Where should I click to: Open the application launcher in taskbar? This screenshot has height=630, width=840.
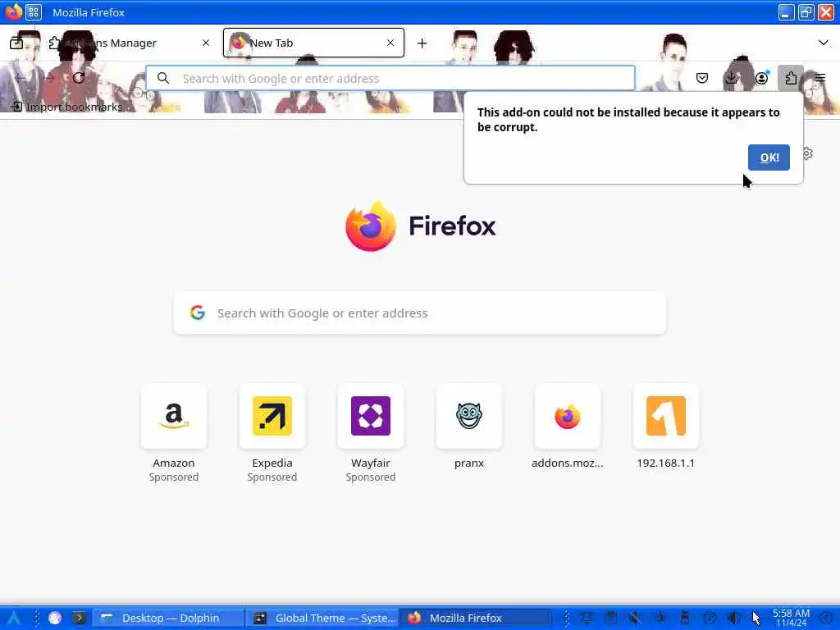(x=13, y=619)
